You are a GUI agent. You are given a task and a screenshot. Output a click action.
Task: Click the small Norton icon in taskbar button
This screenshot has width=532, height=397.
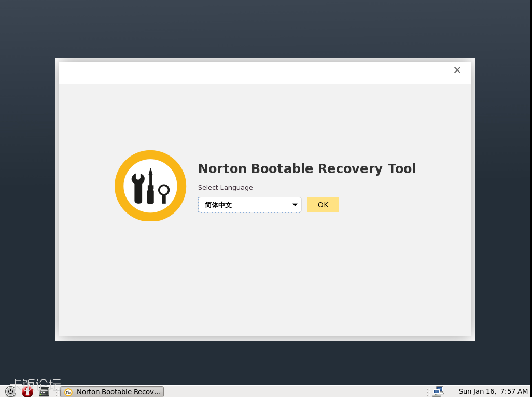68,392
